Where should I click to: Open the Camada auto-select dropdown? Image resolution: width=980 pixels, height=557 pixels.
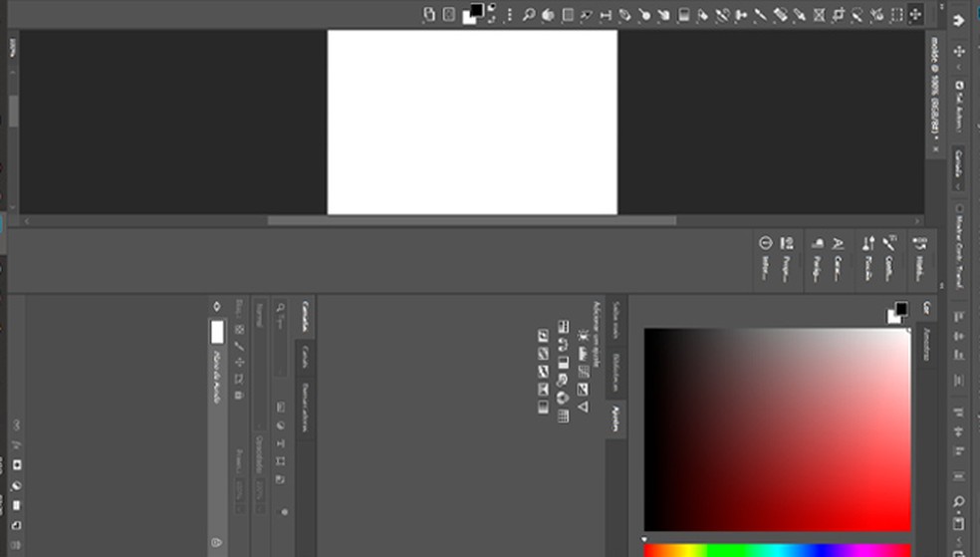[x=958, y=164]
